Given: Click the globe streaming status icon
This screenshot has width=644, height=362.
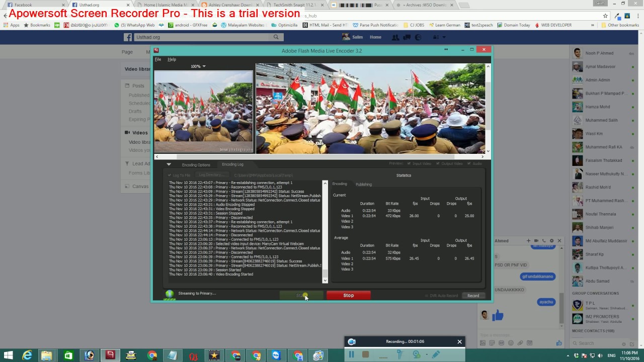Looking at the screenshot, I should [x=170, y=294].
